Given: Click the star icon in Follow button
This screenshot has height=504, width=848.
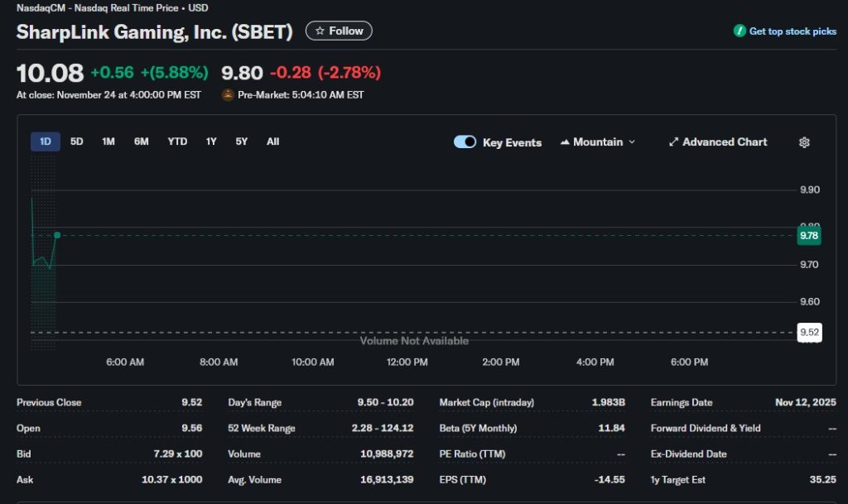Looking at the screenshot, I should (x=320, y=31).
